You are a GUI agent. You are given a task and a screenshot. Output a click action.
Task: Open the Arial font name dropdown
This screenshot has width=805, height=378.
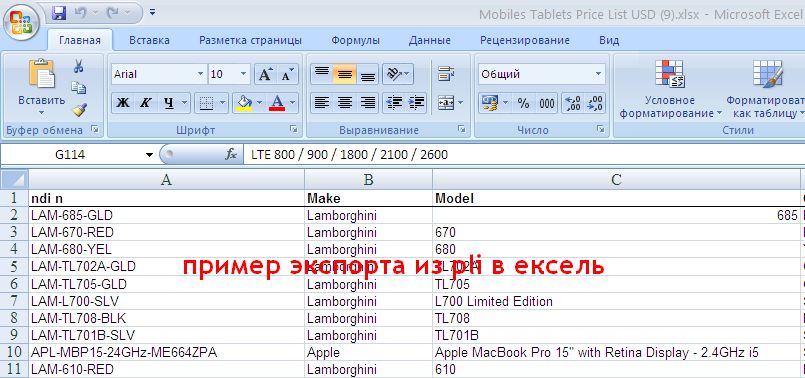coord(200,74)
